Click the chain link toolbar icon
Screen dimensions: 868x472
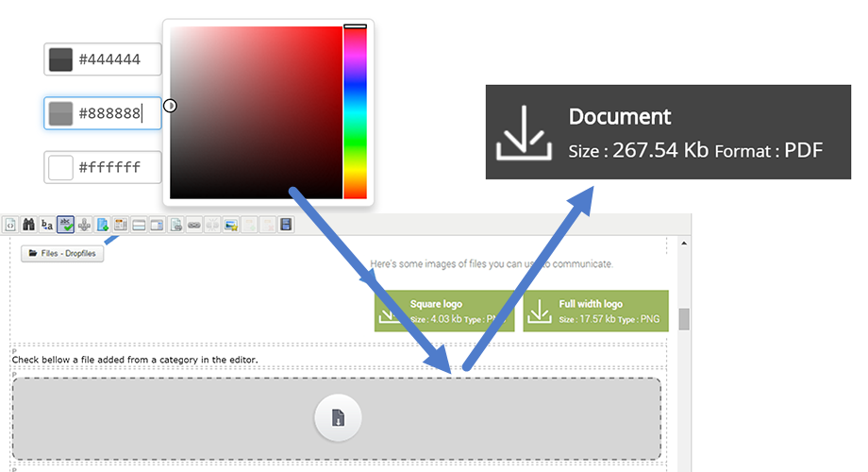(x=193, y=225)
